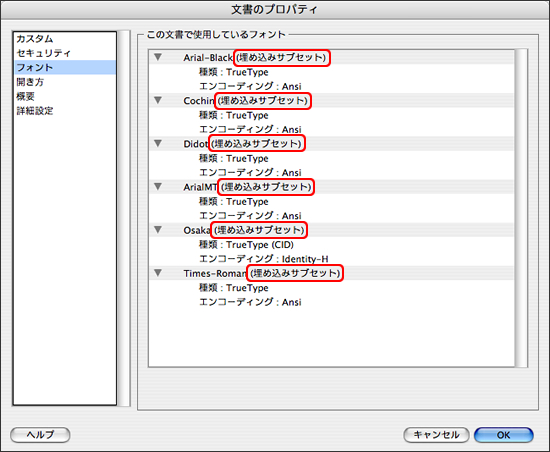Image resolution: width=550 pixels, height=452 pixels.
Task: Collapse the Times-Roman font disclosure triangle
Action: tap(158, 273)
